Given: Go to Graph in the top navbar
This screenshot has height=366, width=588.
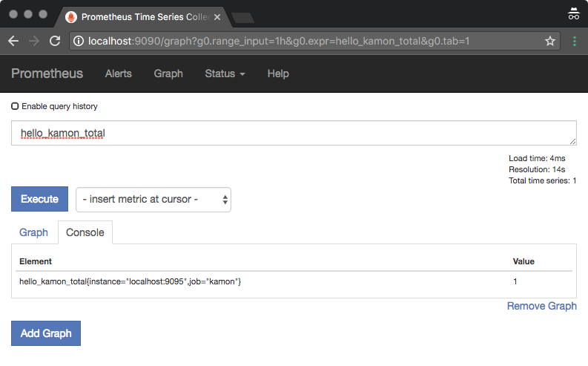Looking at the screenshot, I should pos(168,73).
